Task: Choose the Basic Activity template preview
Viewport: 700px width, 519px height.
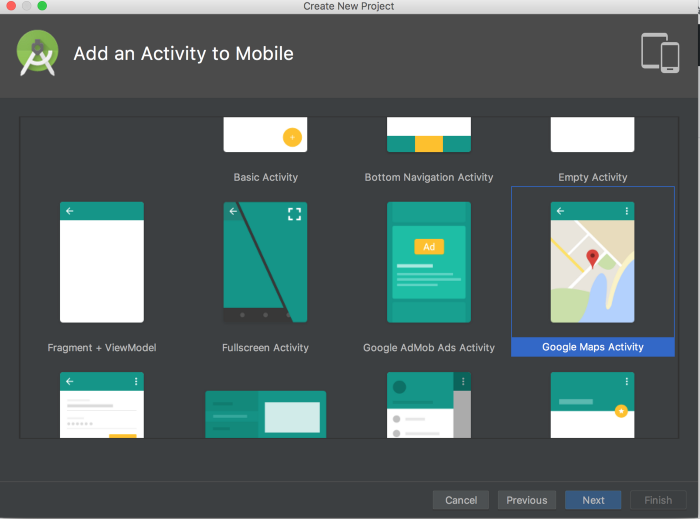Action: 265,135
